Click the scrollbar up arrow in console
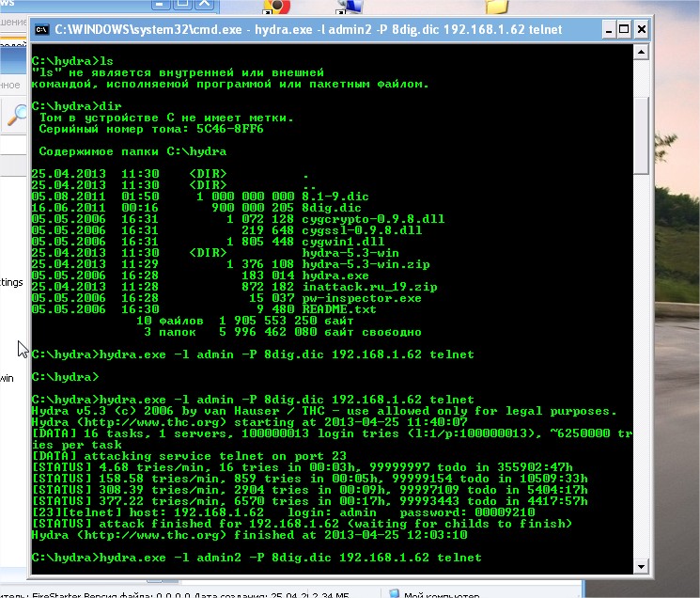 (641, 52)
